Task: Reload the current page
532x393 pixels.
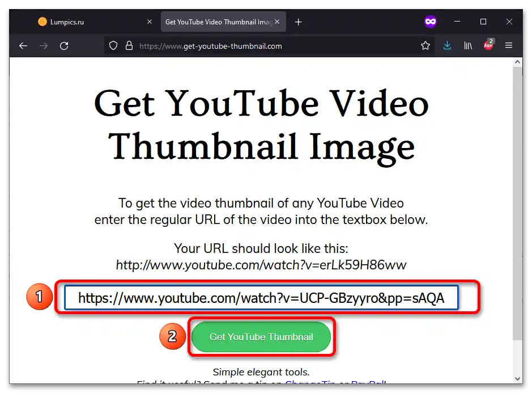Action: [64, 46]
